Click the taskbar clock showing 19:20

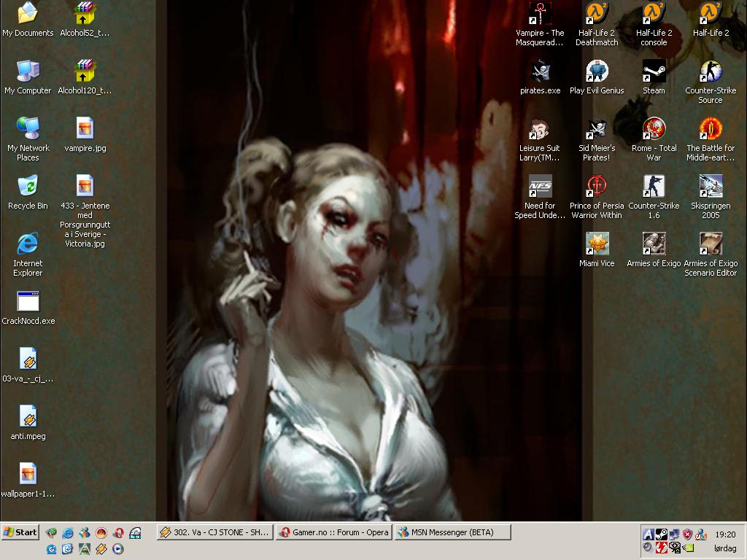coord(725,534)
